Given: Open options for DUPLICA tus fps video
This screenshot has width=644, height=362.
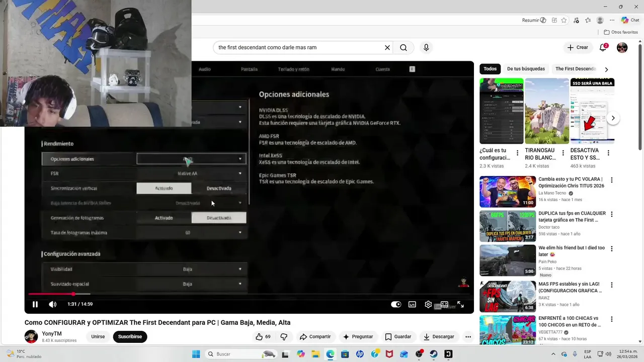Looking at the screenshot, I should pos(612,214).
